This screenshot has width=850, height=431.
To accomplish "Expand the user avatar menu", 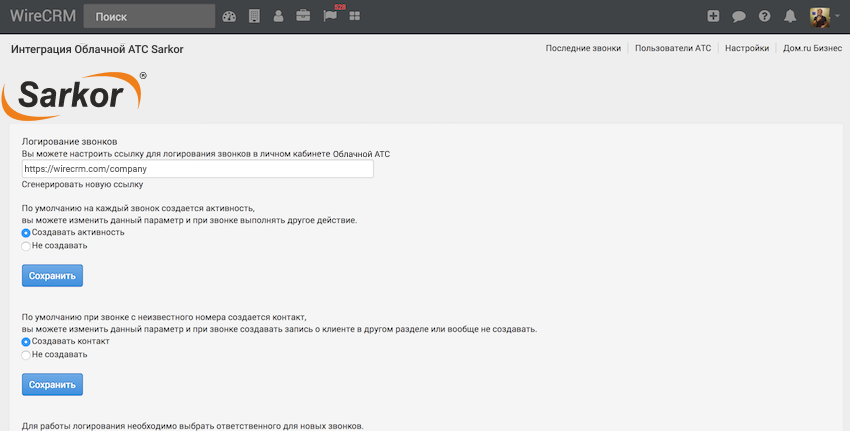I will pyautogui.click(x=823, y=16).
